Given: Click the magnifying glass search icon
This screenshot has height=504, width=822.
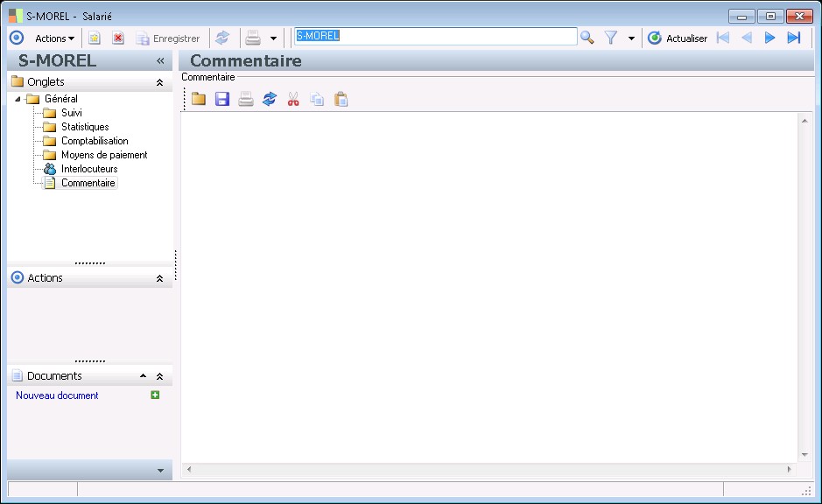Looking at the screenshot, I should point(587,38).
